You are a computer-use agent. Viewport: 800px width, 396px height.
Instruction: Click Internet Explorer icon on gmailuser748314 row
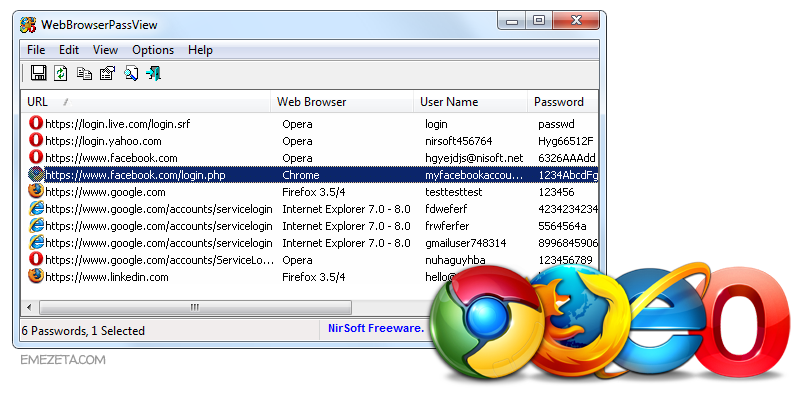(x=36, y=243)
